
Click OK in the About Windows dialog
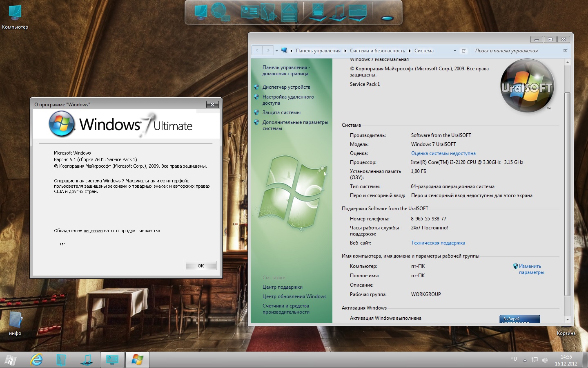(201, 266)
